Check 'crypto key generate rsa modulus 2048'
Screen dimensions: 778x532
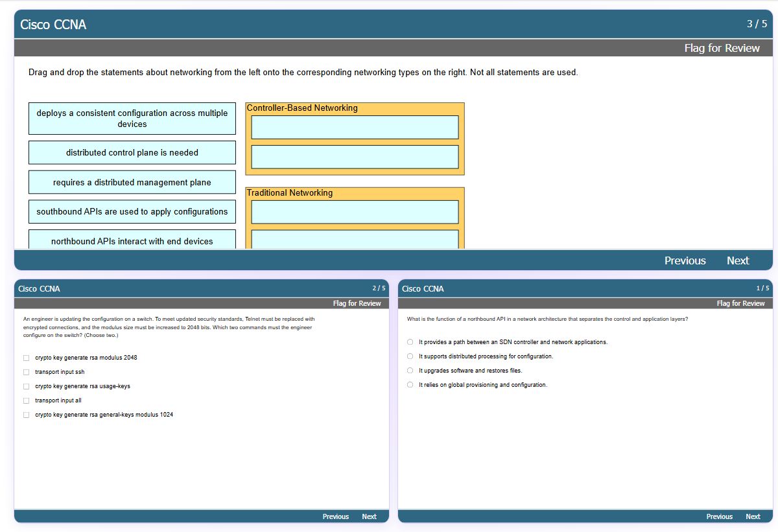click(26, 358)
